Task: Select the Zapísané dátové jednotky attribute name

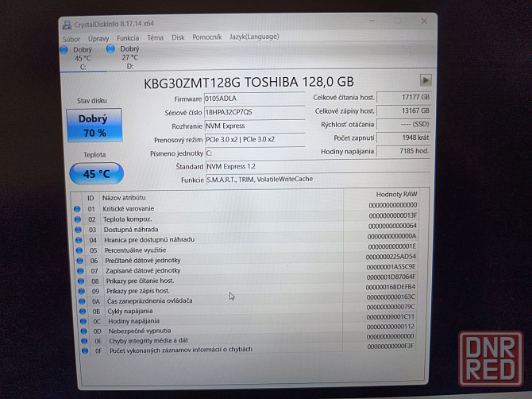Action: [143, 271]
